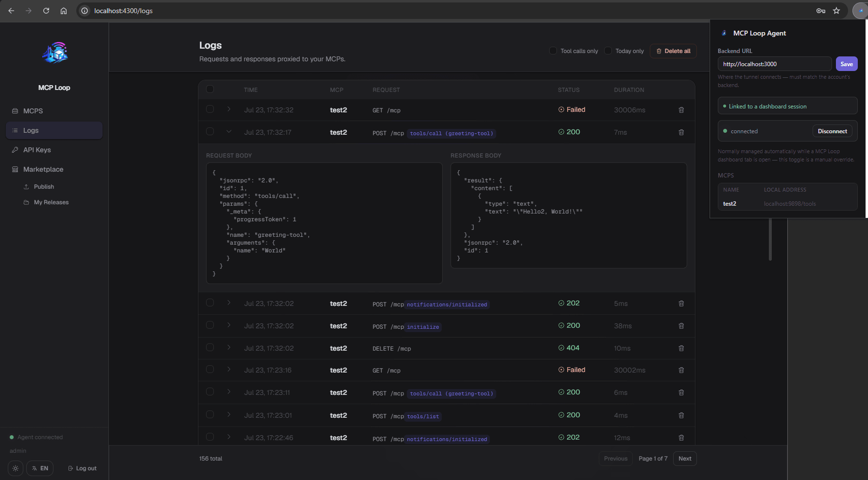Viewport: 868px width, 480px height.
Task: Select the initialize row checkbox
Action: (x=210, y=325)
